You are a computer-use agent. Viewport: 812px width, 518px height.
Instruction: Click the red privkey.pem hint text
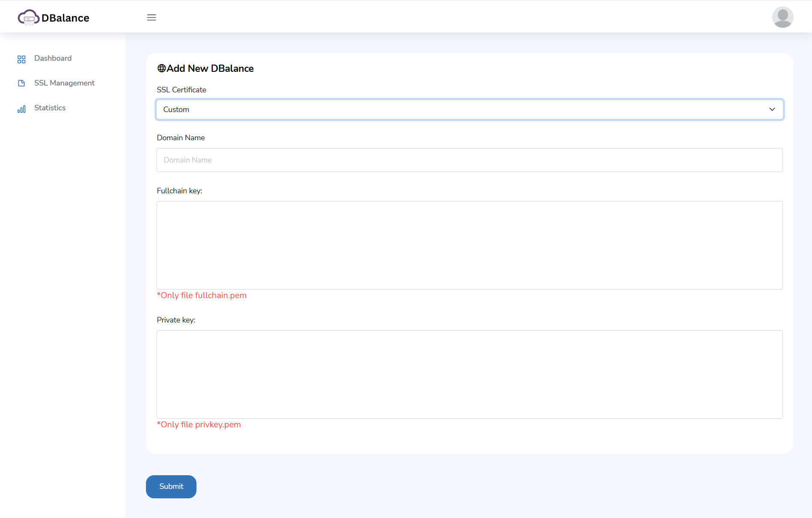(199, 425)
